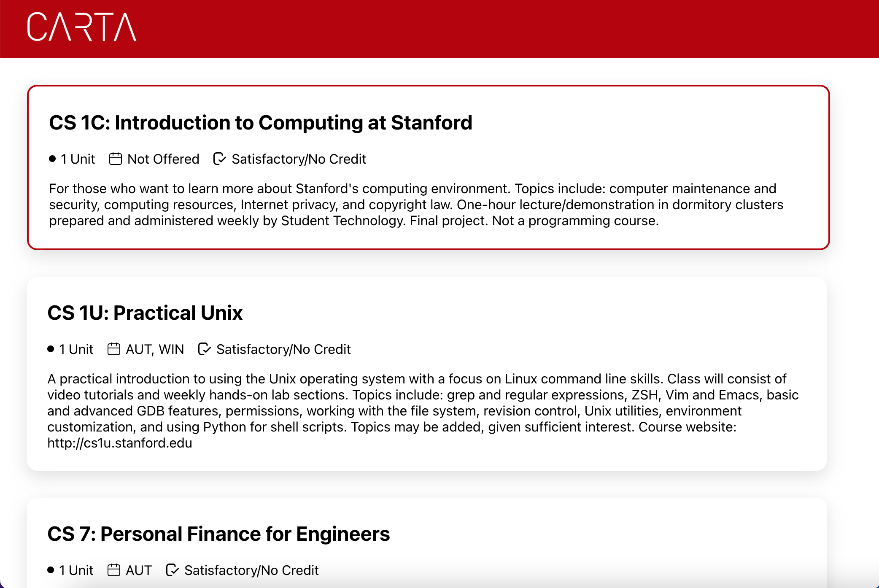The height and width of the screenshot is (588, 879).
Task: Open the cs1u.stanford.edu course website link
Action: pyautogui.click(x=120, y=442)
